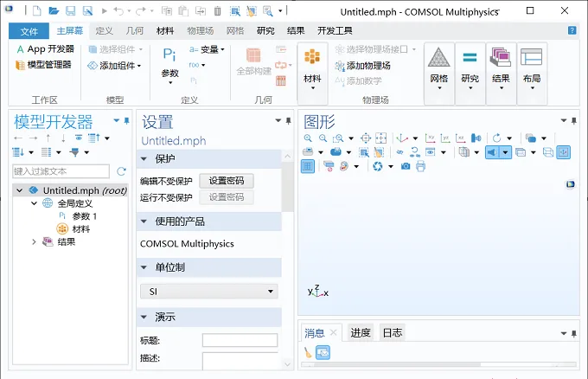This screenshot has height=379, width=588.
Task: Click the go to default view axes icon
Action: click(x=402, y=138)
